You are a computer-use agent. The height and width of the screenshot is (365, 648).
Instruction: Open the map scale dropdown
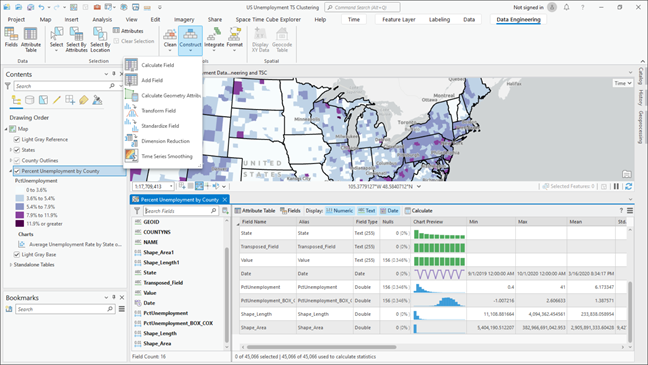[x=171, y=186]
